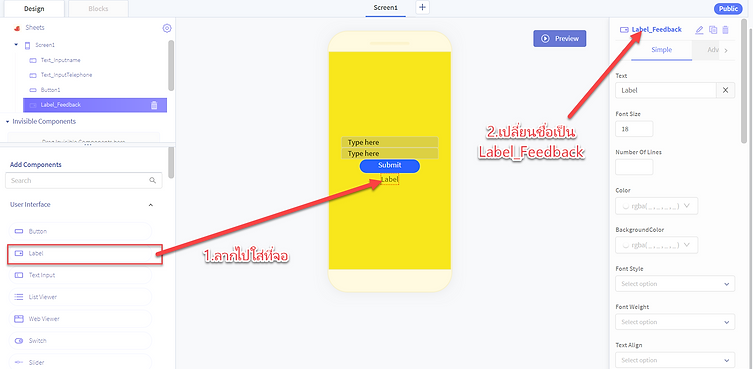Click the Sheets item label
The height and width of the screenshot is (369, 753).
35,28
